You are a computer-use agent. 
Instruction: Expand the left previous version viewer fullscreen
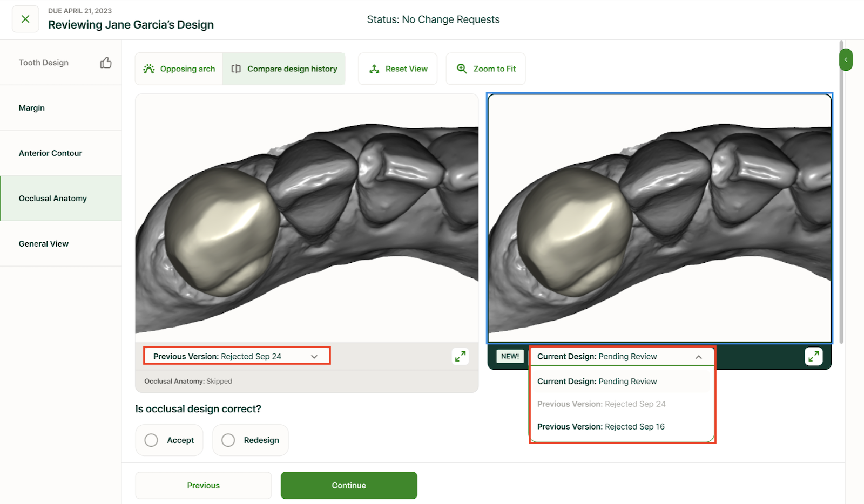460,356
